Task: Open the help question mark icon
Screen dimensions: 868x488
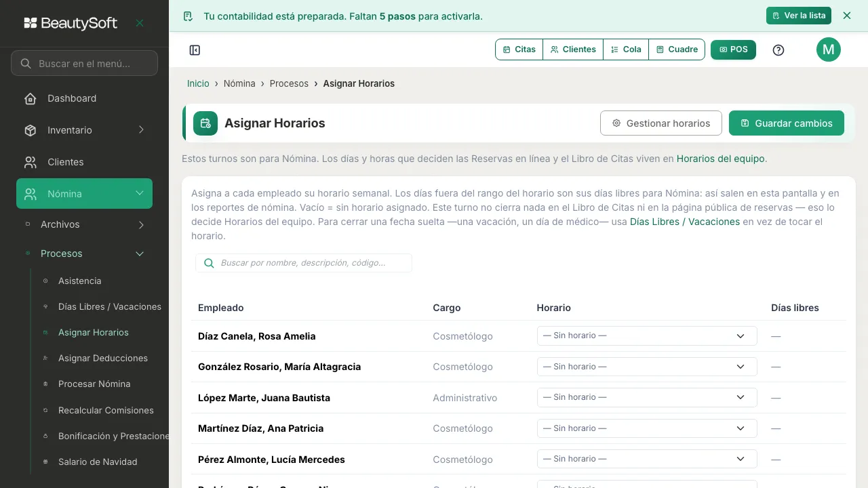Action: [778, 49]
